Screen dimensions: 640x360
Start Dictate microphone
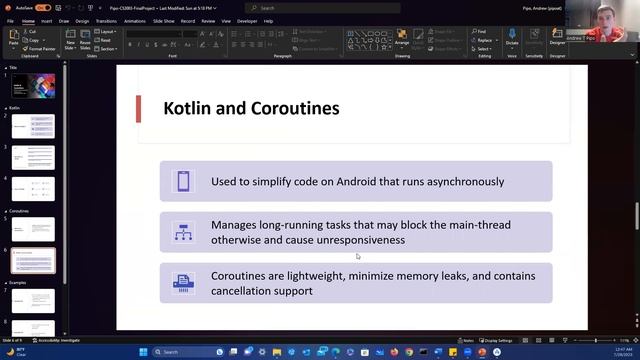pos(512,38)
